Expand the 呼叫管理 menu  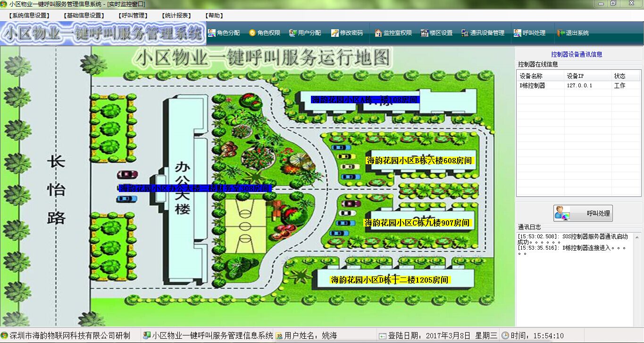pos(134,16)
